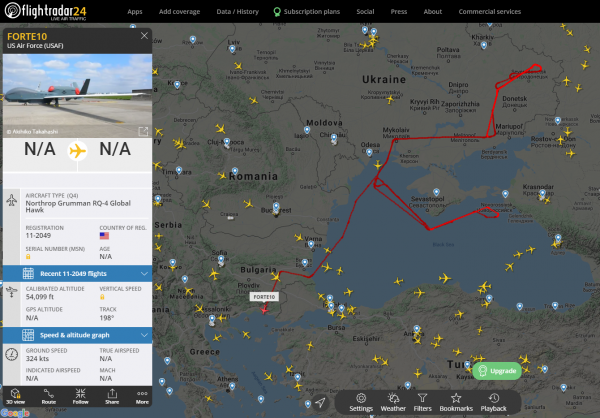The width and height of the screenshot is (600, 418).
Task: Close the FORTE10 flight details panel
Action: click(144, 35)
